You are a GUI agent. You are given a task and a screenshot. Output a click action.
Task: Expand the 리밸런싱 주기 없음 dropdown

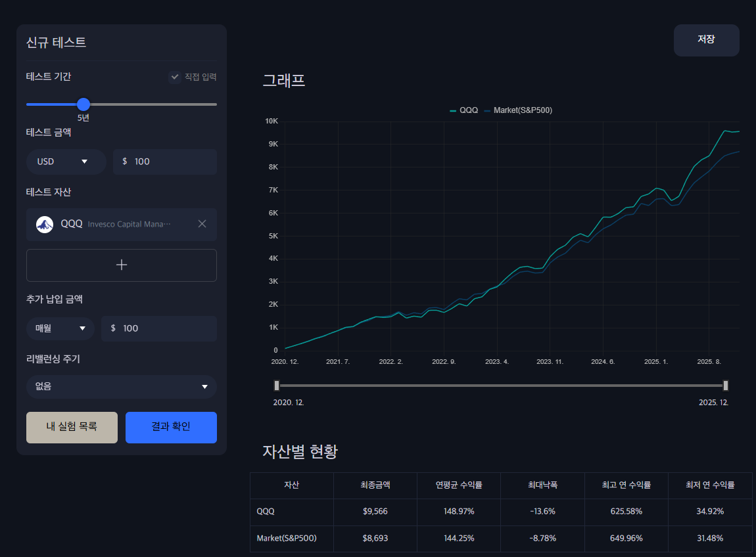pos(122,386)
